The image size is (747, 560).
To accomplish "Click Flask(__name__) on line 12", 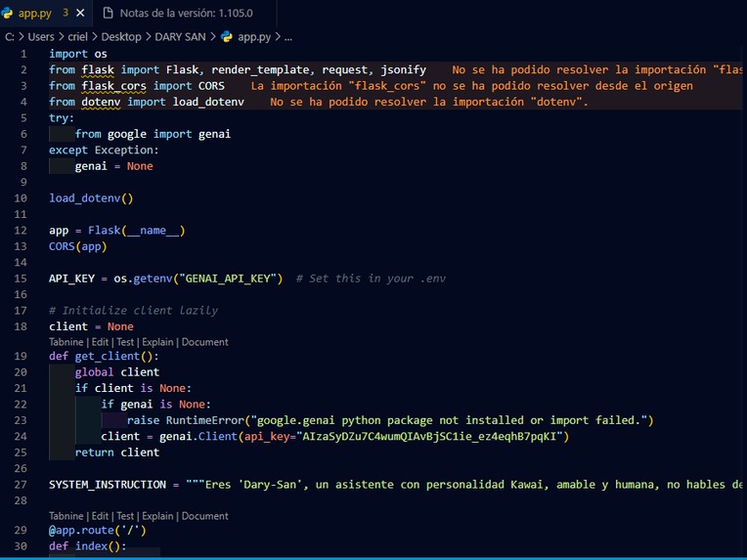I will pyautogui.click(x=136, y=231).
